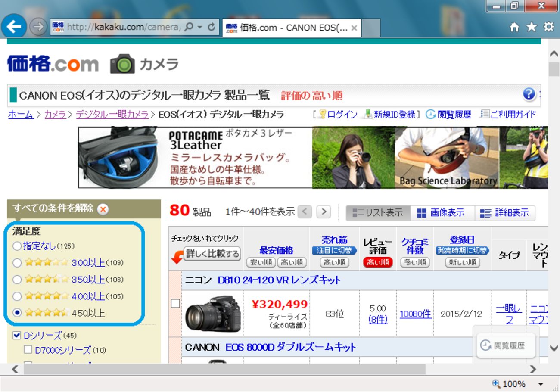The image size is (560, 392).
Task: Open the browser Home icon
Action: [x=514, y=27]
